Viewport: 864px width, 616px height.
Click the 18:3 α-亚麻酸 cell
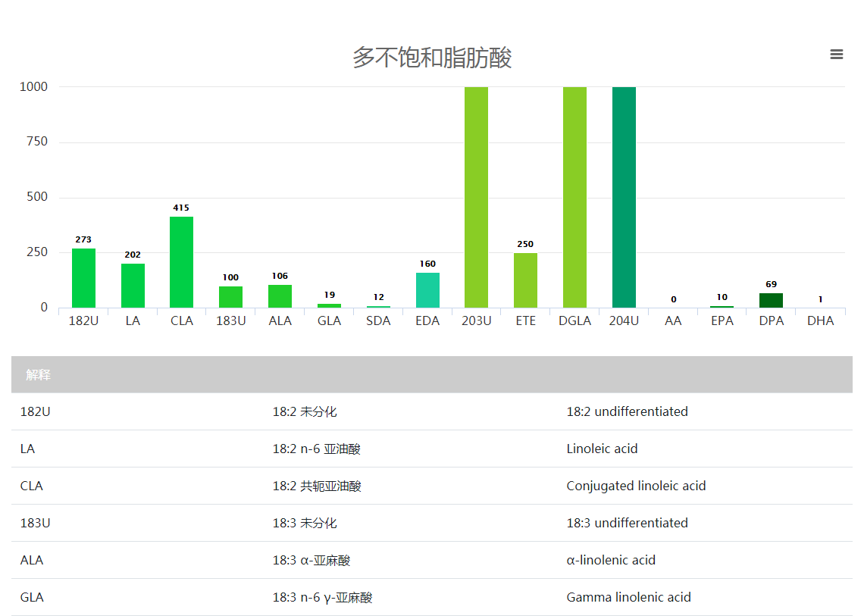point(311,560)
